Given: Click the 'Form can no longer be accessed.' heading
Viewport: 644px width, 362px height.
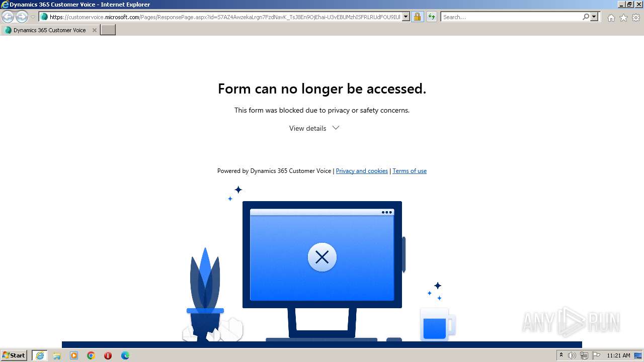Looking at the screenshot, I should pos(322,88).
